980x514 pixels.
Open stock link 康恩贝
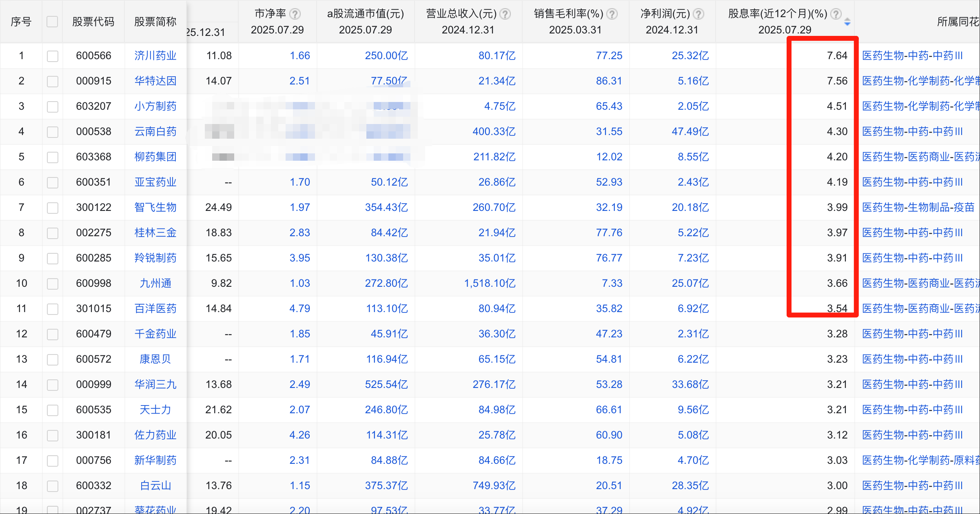(x=155, y=359)
